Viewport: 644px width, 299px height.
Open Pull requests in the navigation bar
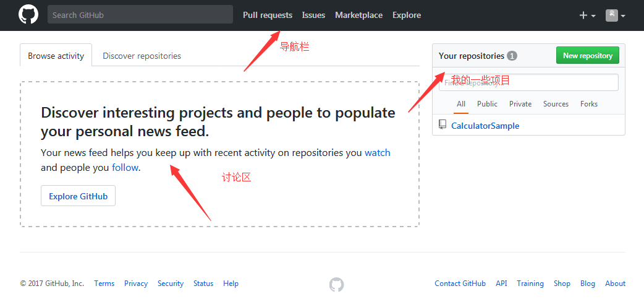click(268, 15)
